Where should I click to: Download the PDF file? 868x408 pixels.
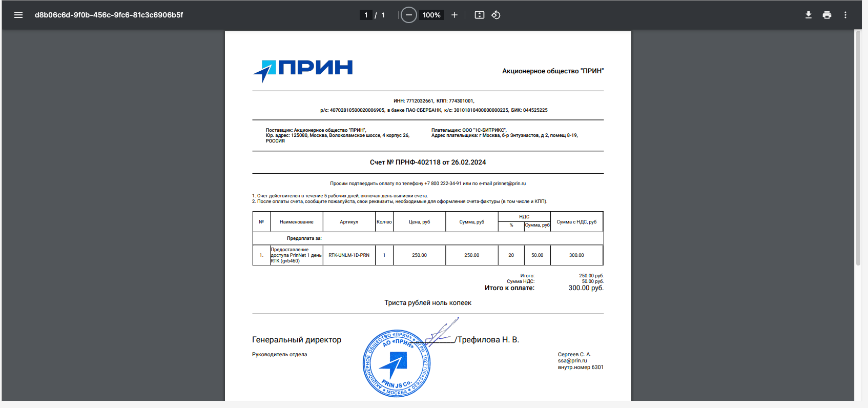[809, 15]
